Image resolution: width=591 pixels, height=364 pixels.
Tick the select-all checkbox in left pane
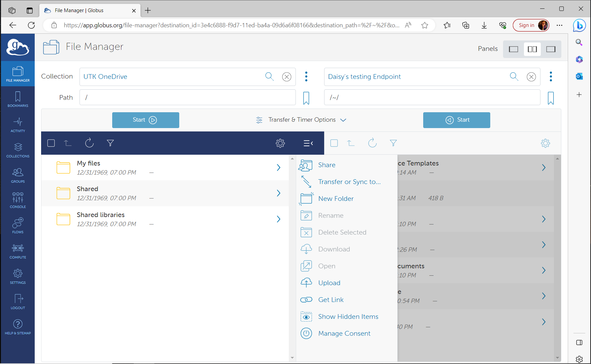coord(51,143)
